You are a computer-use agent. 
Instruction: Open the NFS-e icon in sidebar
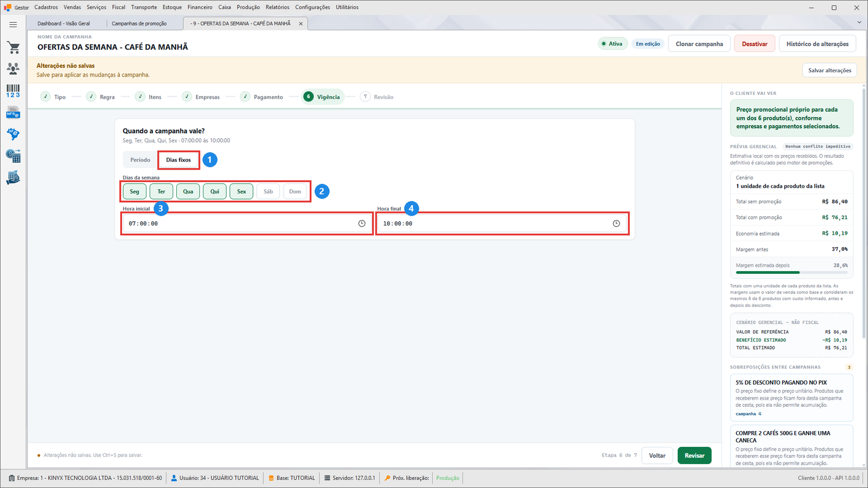click(x=13, y=113)
